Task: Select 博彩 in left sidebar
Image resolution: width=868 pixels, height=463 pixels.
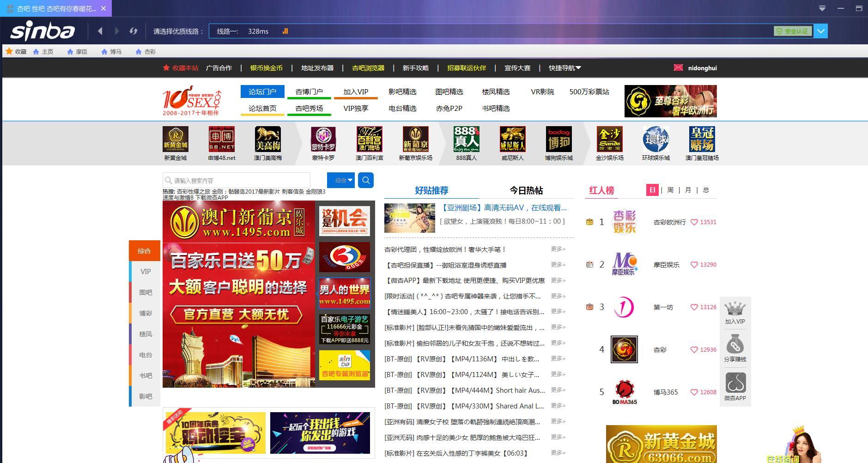Action: [x=145, y=313]
